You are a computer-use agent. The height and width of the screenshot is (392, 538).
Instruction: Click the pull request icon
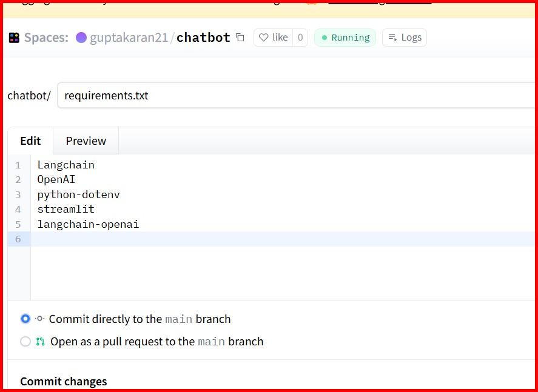41,341
